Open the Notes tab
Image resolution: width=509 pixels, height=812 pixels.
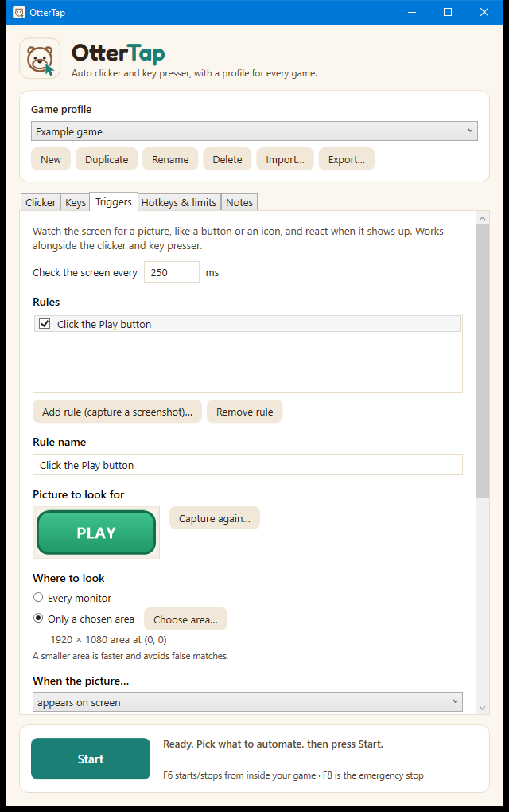(239, 202)
